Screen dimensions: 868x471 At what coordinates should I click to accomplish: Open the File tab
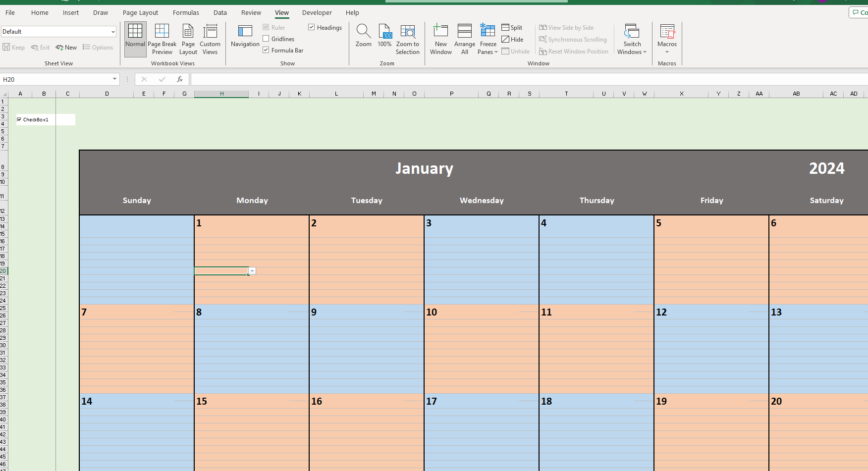coord(10,12)
